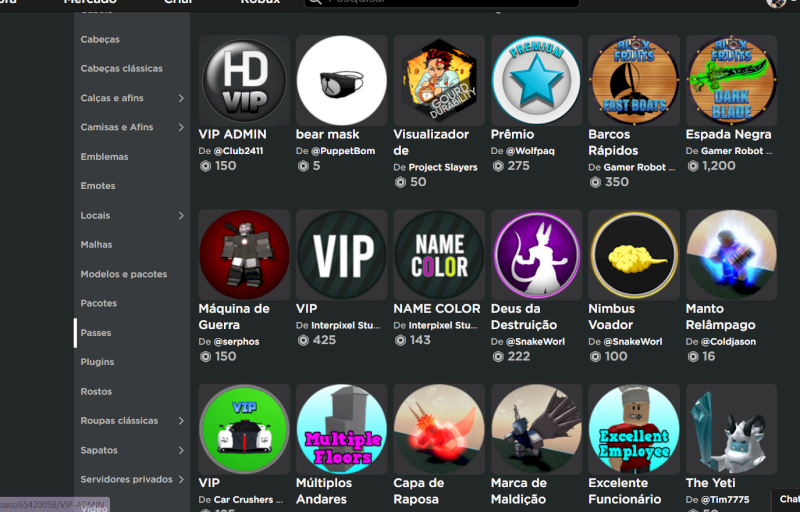This screenshot has width=800, height=512.
Task: Open the Chat panel button
Action: (x=786, y=499)
